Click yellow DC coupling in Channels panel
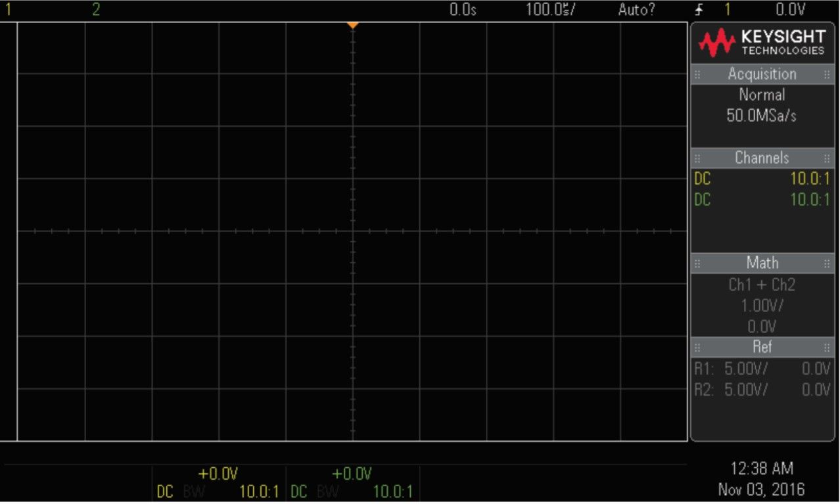840x504 pixels. click(703, 179)
